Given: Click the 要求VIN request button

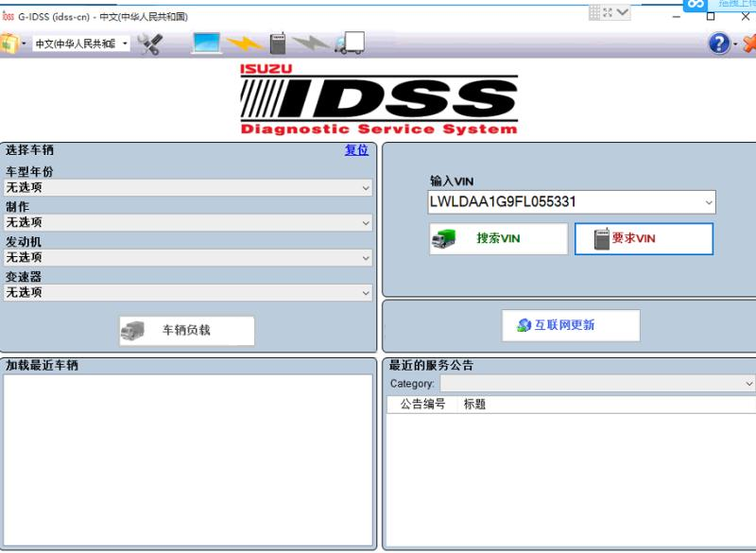Looking at the screenshot, I should [x=644, y=238].
